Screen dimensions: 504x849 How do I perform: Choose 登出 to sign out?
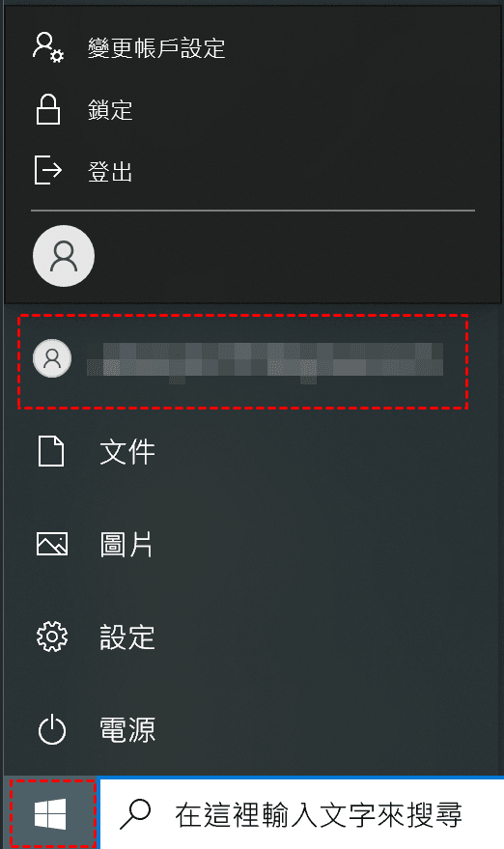click(x=110, y=172)
